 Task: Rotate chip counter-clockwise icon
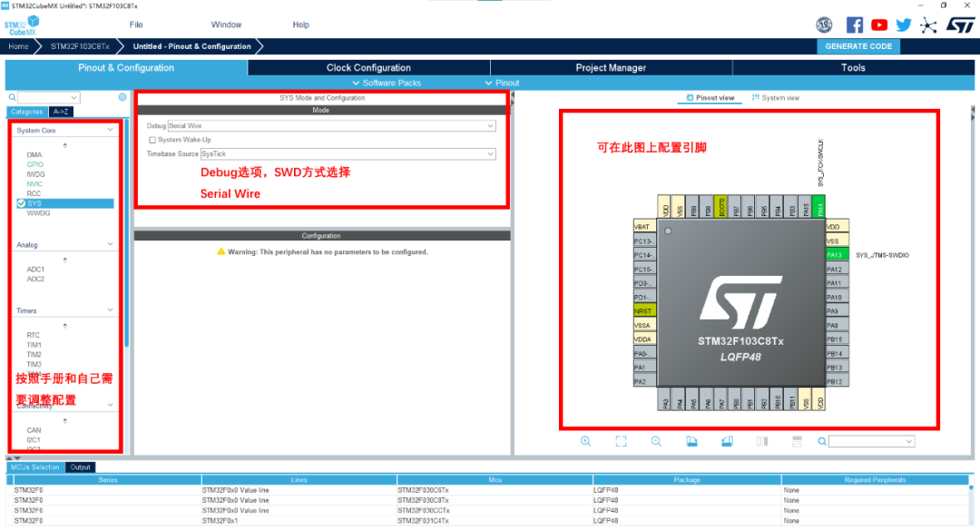coord(727,441)
